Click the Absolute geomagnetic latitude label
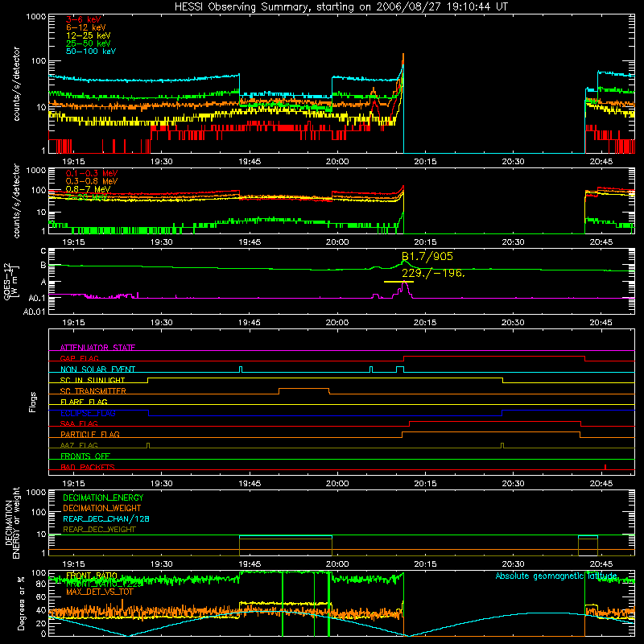The image size is (644, 644). click(556, 576)
